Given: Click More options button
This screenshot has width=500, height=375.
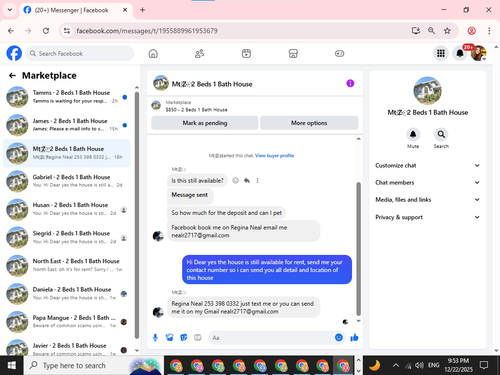Looking at the screenshot, I should (x=309, y=123).
